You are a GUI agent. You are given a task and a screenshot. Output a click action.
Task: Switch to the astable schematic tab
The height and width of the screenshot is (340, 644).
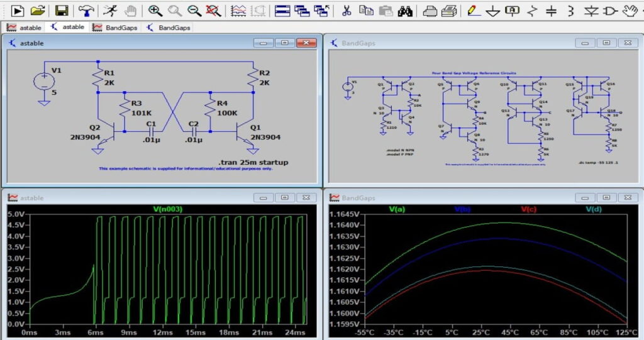tap(67, 27)
